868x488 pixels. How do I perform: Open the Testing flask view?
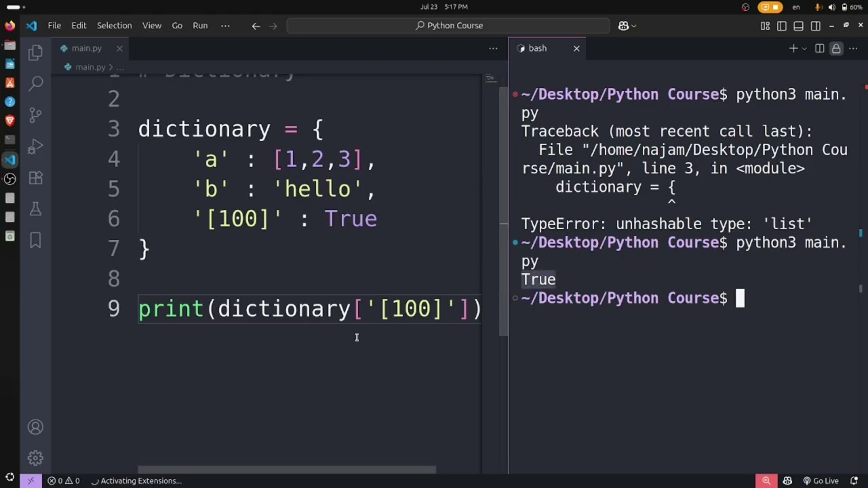(x=36, y=209)
